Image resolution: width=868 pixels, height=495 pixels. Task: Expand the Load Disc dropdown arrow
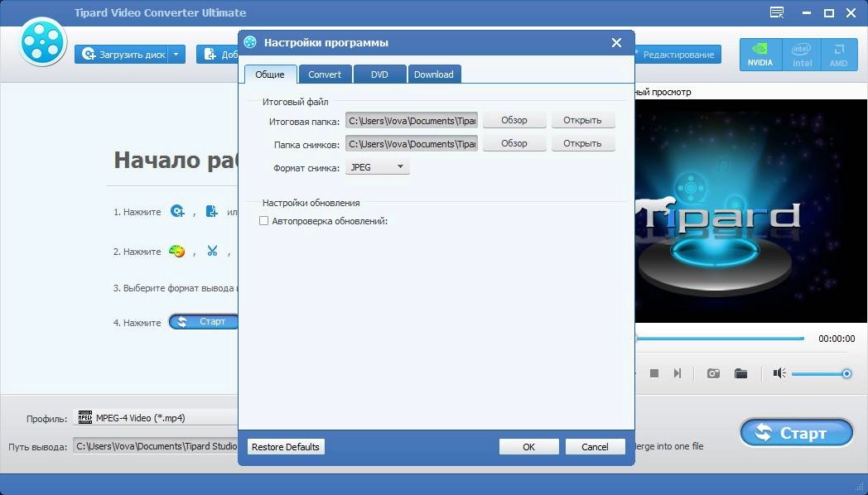pos(176,54)
